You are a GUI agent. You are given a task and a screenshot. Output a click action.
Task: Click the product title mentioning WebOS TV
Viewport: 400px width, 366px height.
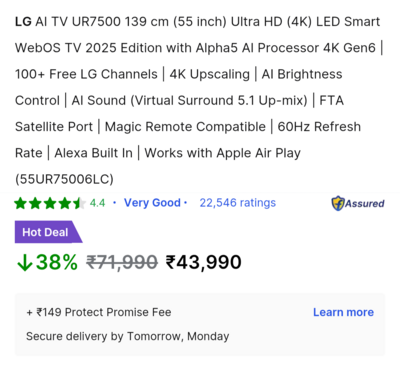coord(199,100)
